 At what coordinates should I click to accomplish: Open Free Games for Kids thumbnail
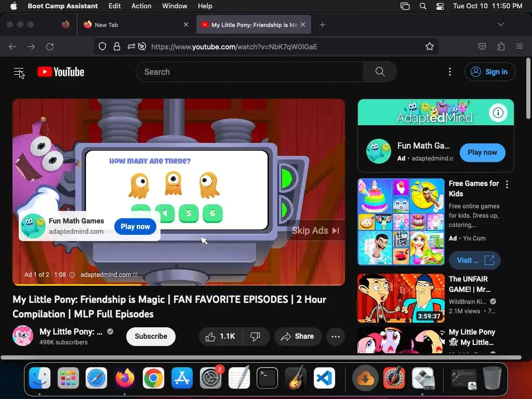(401, 221)
